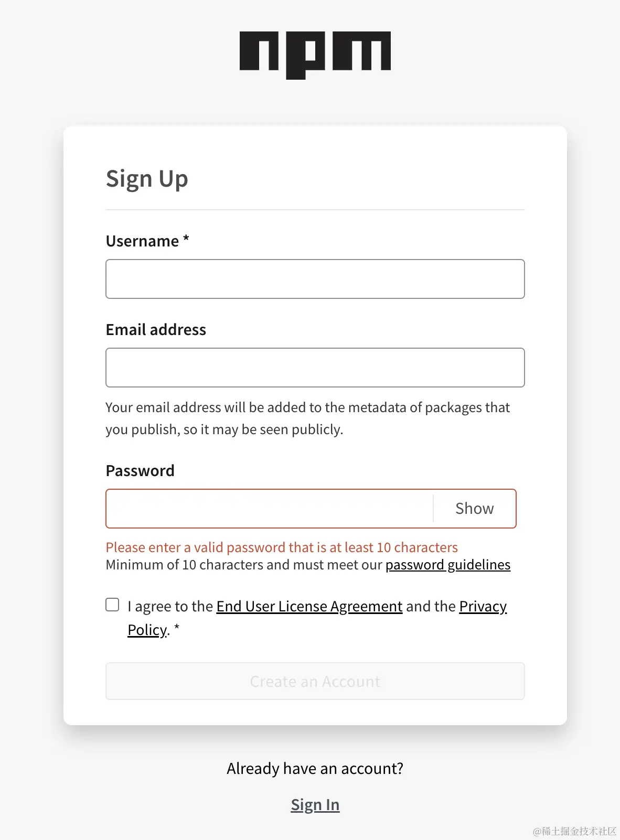The height and width of the screenshot is (840, 620).
Task: Click the npm logo
Action: 315,53
